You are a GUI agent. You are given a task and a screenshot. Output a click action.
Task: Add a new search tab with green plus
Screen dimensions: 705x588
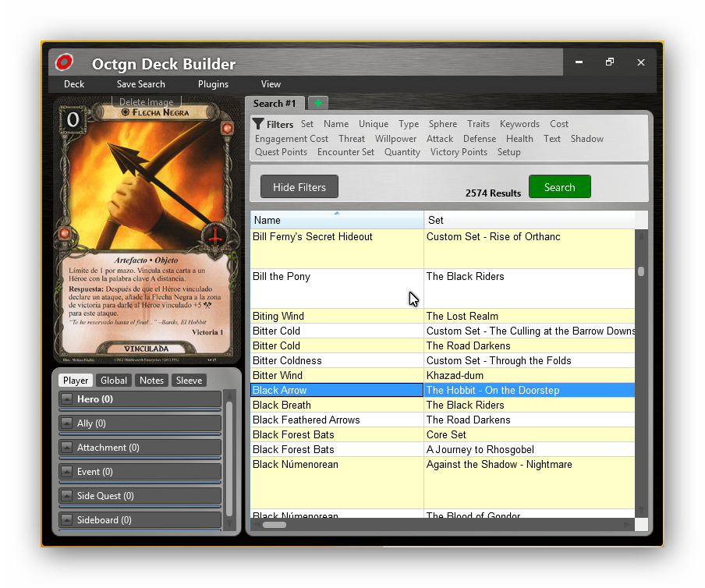pos(318,104)
